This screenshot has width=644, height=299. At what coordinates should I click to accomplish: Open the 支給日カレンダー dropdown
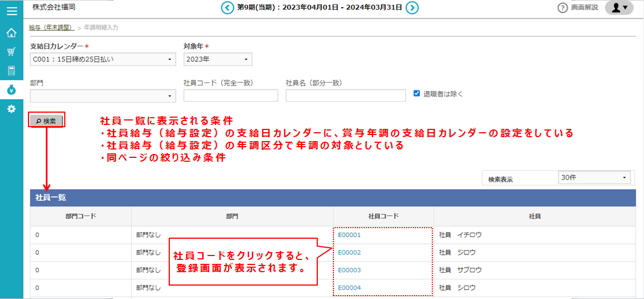click(103, 59)
